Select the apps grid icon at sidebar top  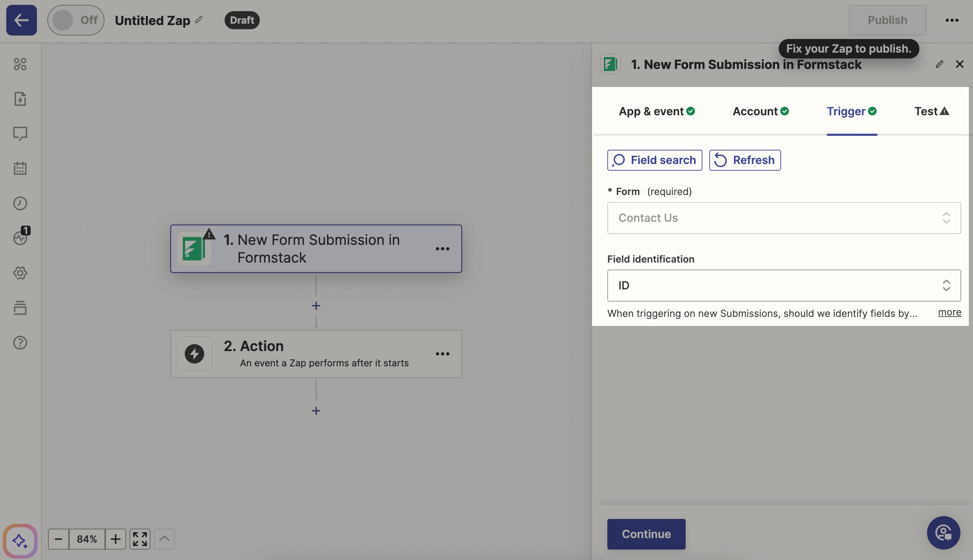click(21, 64)
